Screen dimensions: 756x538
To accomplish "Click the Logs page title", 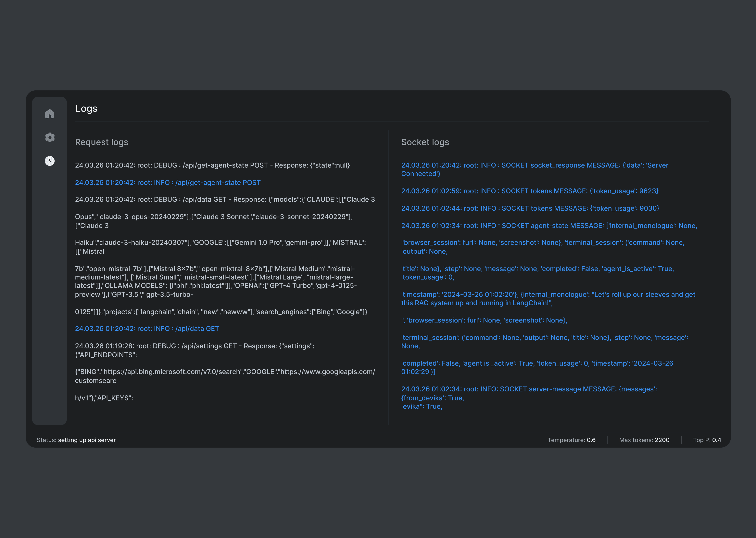I will (x=86, y=109).
